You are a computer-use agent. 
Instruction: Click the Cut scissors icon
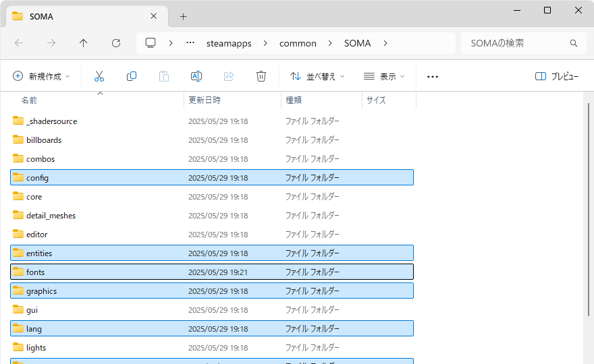[x=99, y=76]
